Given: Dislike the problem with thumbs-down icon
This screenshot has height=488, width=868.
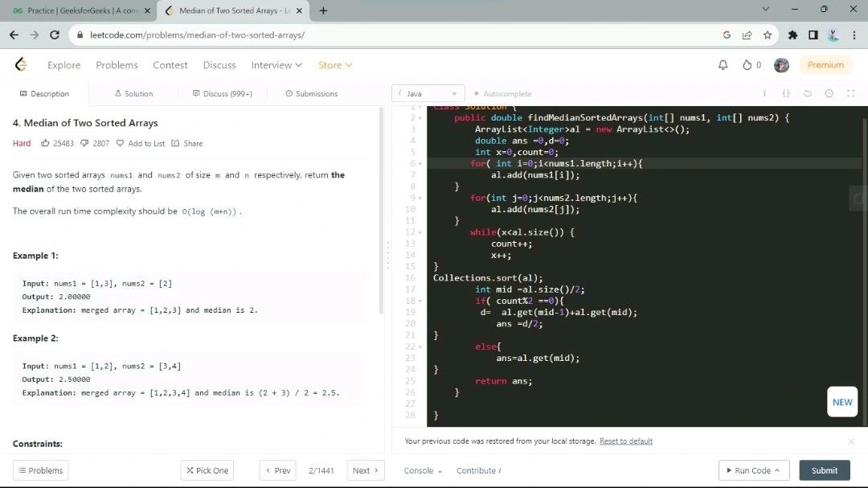Looking at the screenshot, I should click(x=84, y=143).
